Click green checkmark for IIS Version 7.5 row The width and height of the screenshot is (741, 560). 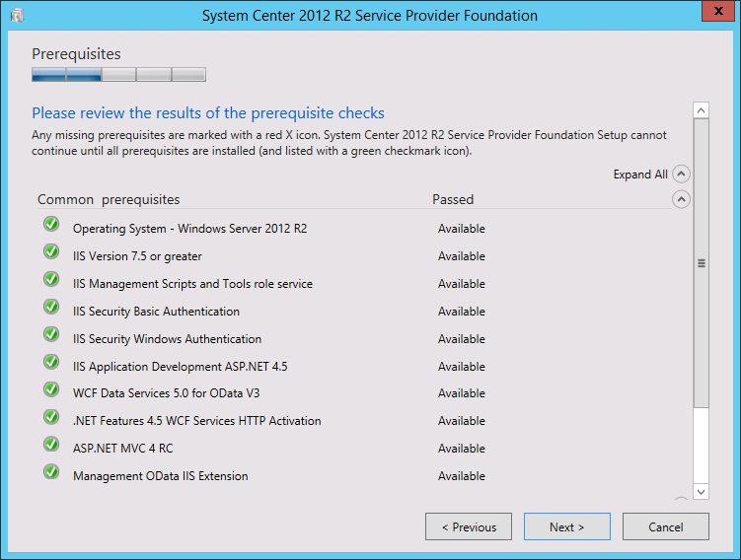click(51, 251)
